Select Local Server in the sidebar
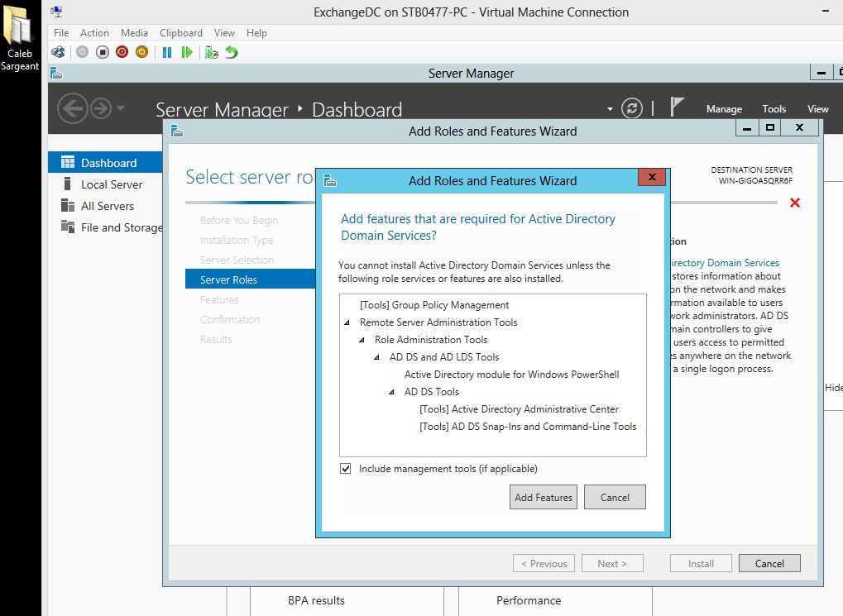843x616 pixels. tap(105, 184)
